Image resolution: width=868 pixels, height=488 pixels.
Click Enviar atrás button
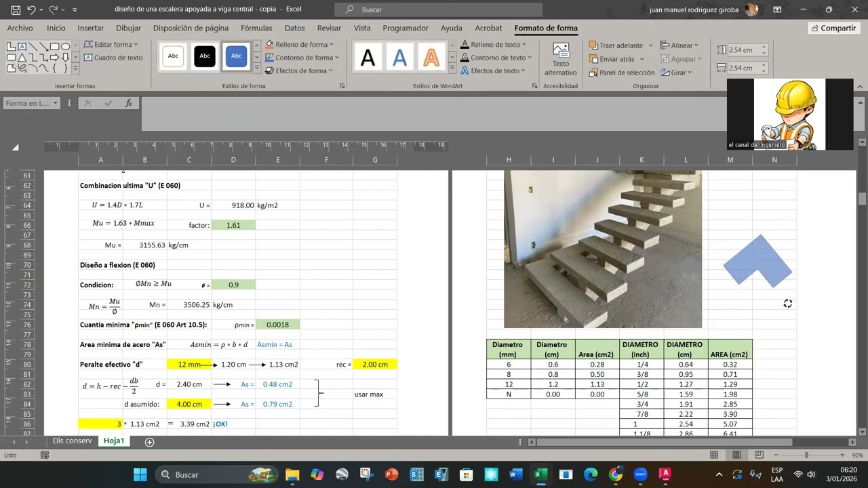pyautogui.click(x=612, y=59)
